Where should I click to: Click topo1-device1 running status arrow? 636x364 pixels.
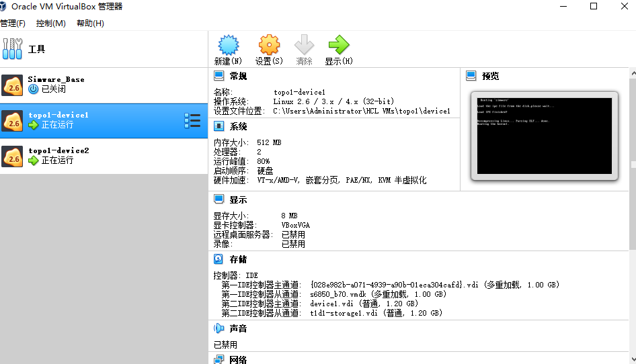[33, 125]
